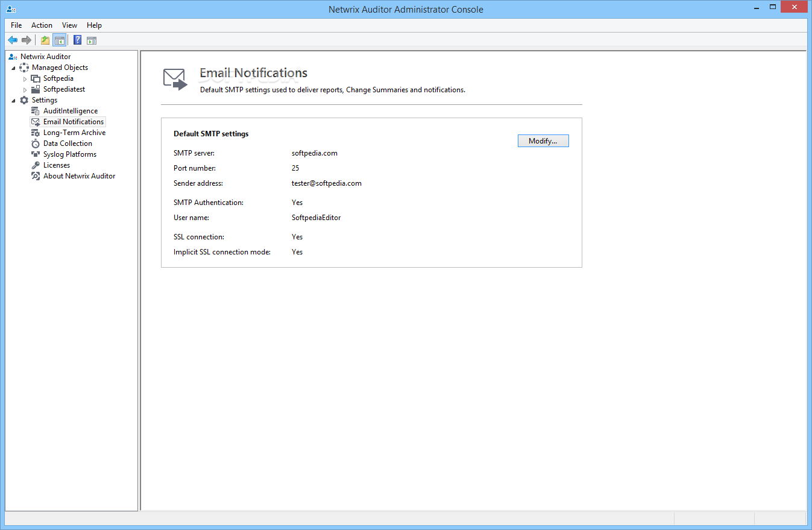The image size is (812, 530).
Task: Toggle Show/Hide Action Pane toolbar icon
Action: coord(92,40)
